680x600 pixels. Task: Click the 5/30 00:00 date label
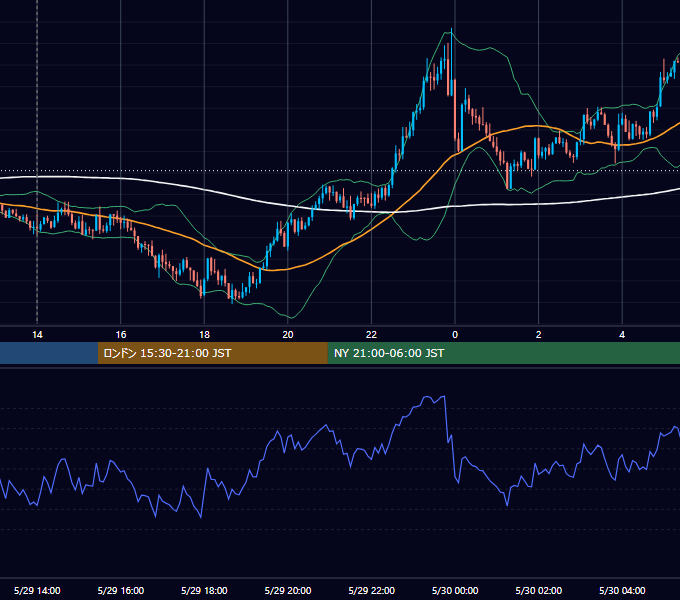pos(455,590)
